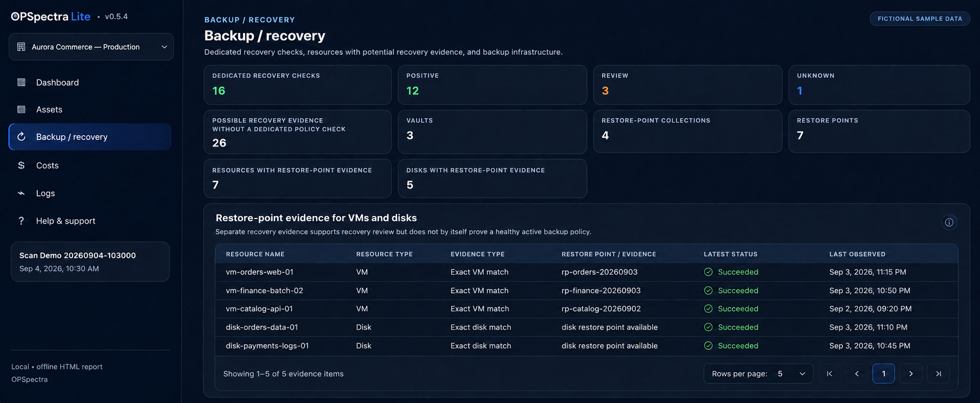The image size is (980, 403).
Task: Open Dashboard in the sidebar
Action: (90, 82)
